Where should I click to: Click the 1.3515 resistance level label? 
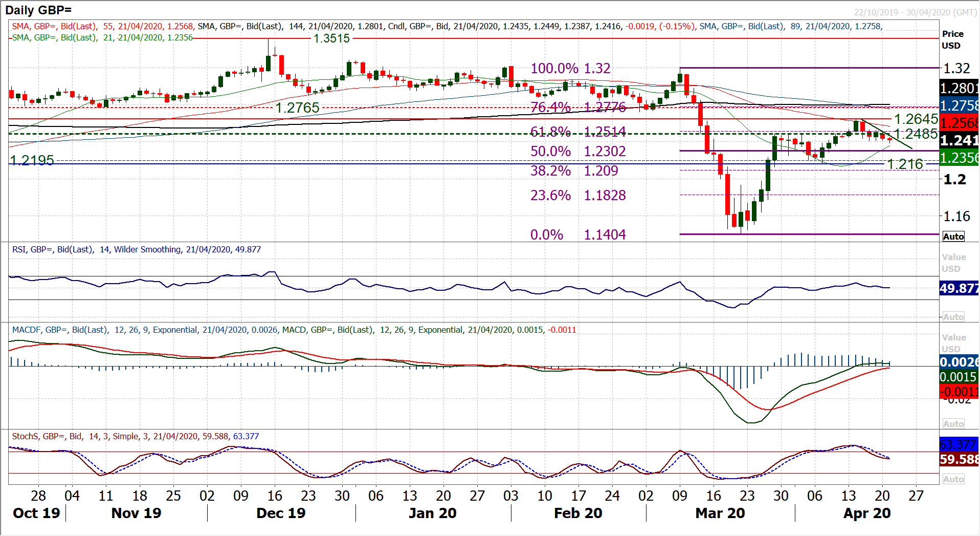pos(331,38)
